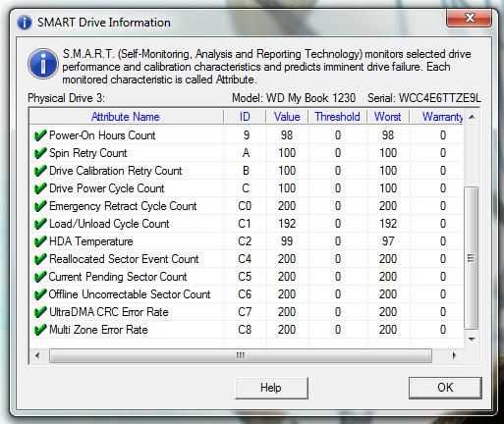Click the checkmark beside UltraDMA CRC Error Rate
The width and height of the screenshot is (504, 424).
pyautogui.click(x=40, y=312)
